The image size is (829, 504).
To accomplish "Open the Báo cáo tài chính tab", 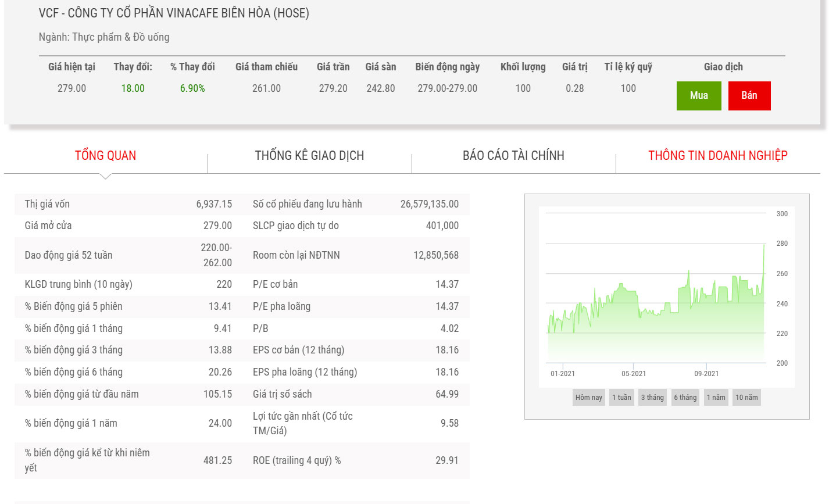I will (x=513, y=155).
